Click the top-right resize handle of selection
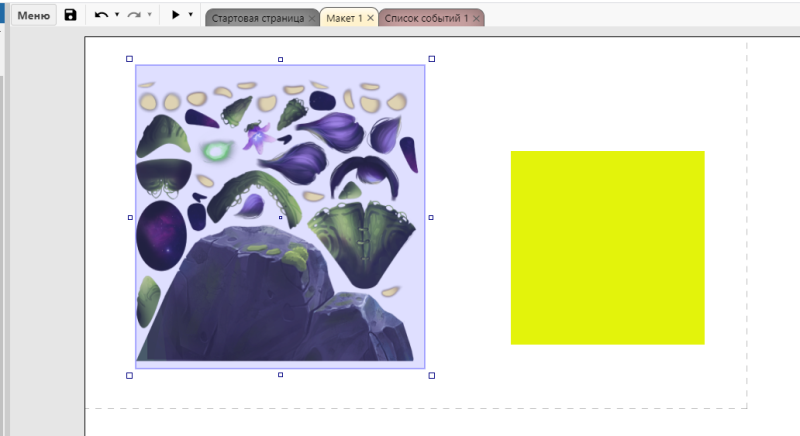This screenshot has height=436, width=800. pyautogui.click(x=432, y=59)
